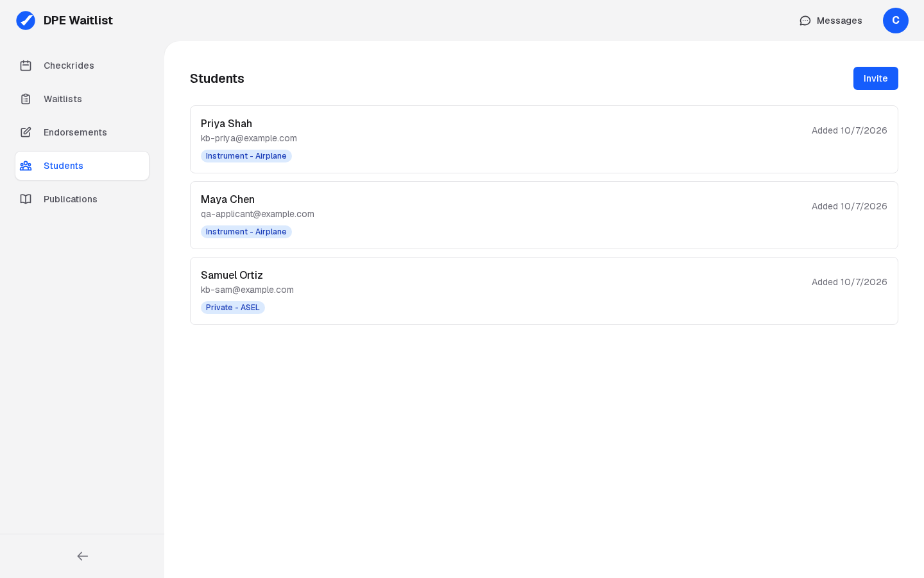924x578 pixels.
Task: Click the DPE Waitlist title
Action: pyautogui.click(x=78, y=21)
